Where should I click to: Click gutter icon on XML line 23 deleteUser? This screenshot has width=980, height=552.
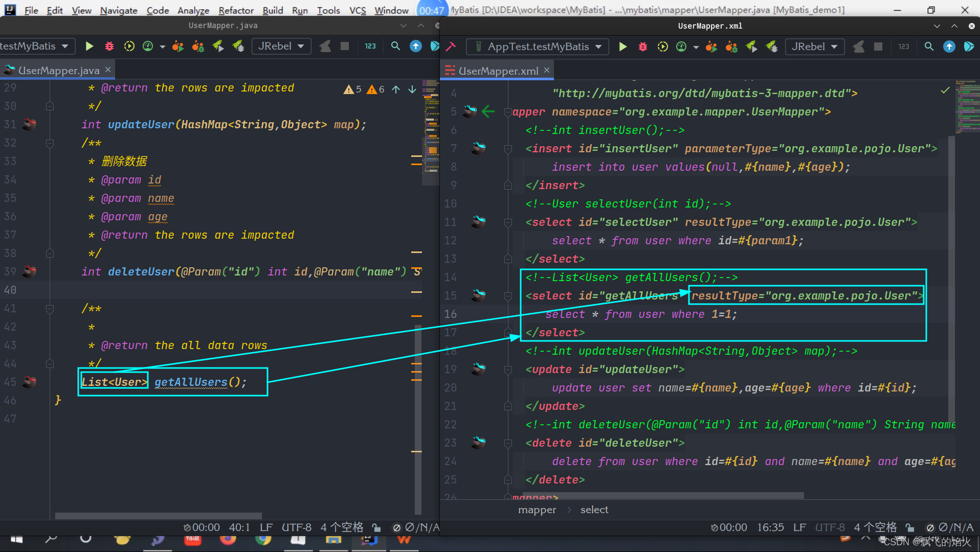pyautogui.click(x=479, y=443)
